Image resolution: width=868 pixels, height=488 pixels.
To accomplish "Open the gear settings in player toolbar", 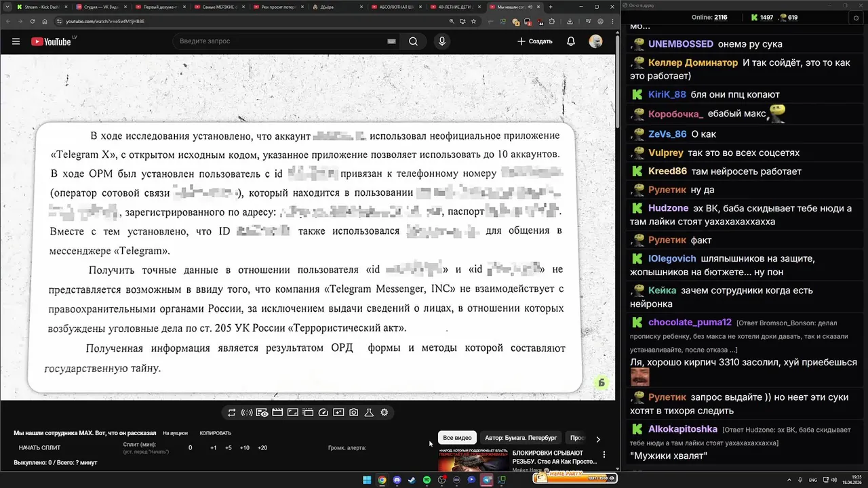I will tap(384, 412).
